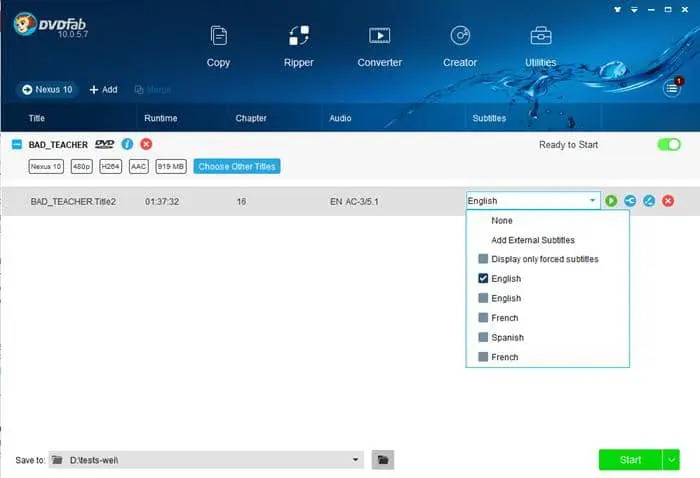Viewport: 700px width, 478px height.
Task: Click Choose Other Titles
Action: [x=237, y=166]
